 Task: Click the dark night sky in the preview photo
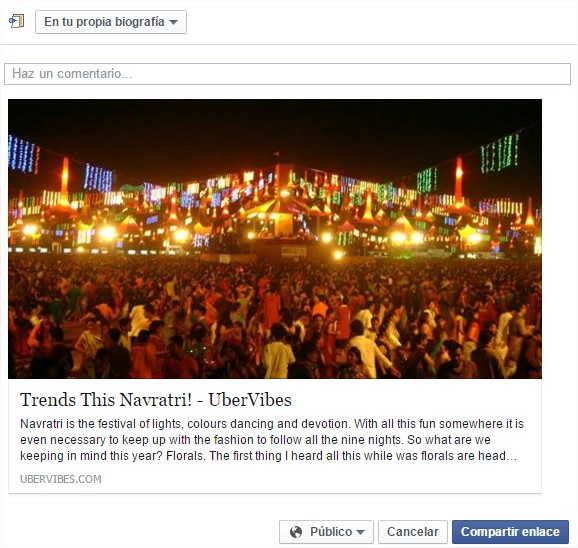275,127
